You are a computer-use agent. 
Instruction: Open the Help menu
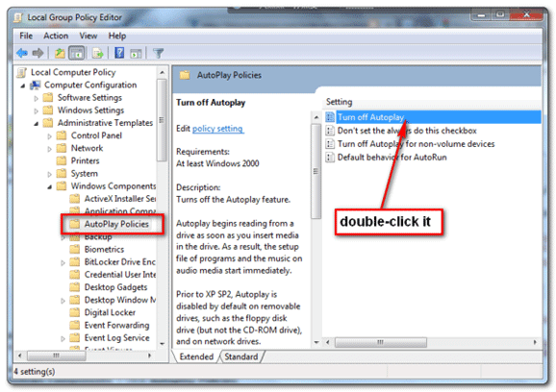click(117, 36)
